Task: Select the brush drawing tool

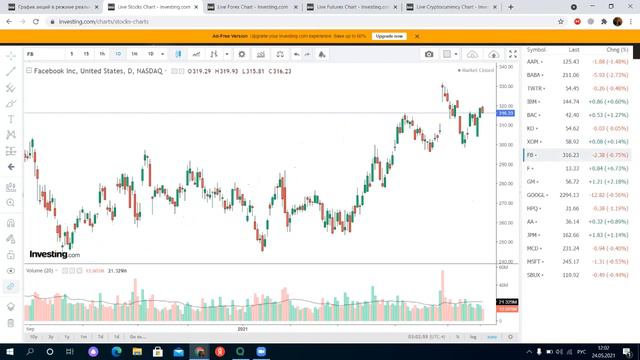Action: pos(11,103)
